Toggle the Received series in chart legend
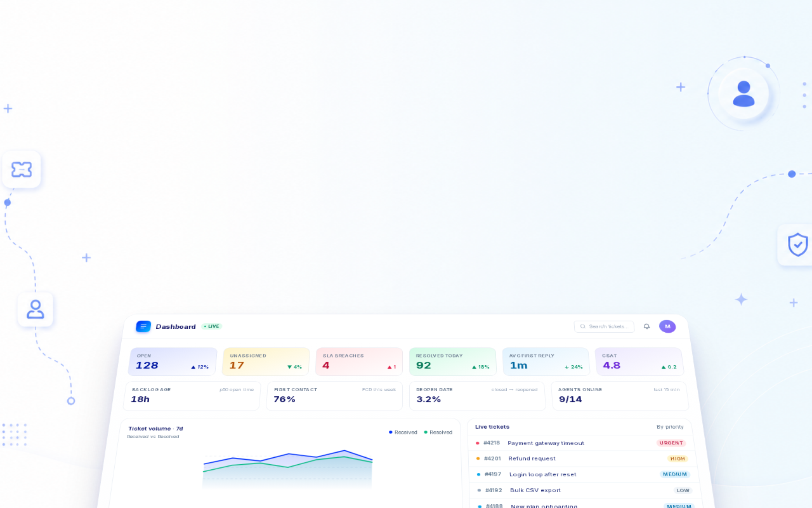This screenshot has height=508, width=812. point(403,432)
